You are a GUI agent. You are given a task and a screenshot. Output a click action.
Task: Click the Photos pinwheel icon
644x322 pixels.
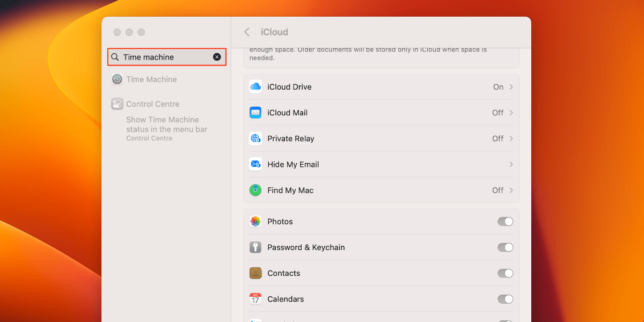coord(255,221)
